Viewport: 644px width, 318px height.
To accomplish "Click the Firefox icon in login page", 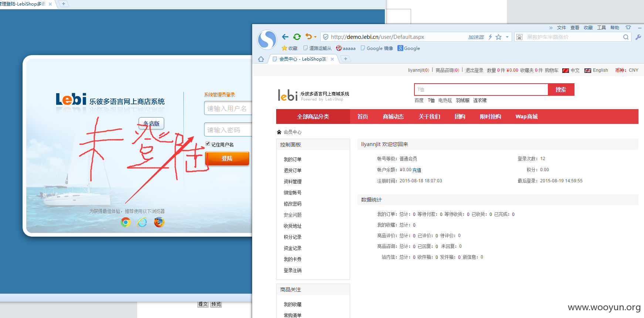I will tap(159, 222).
